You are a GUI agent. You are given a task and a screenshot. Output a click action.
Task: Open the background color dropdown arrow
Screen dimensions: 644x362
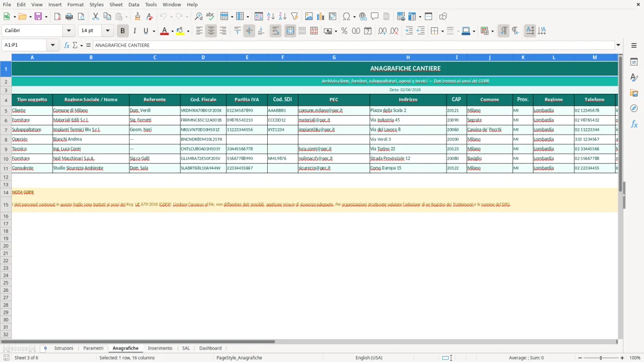(188, 31)
